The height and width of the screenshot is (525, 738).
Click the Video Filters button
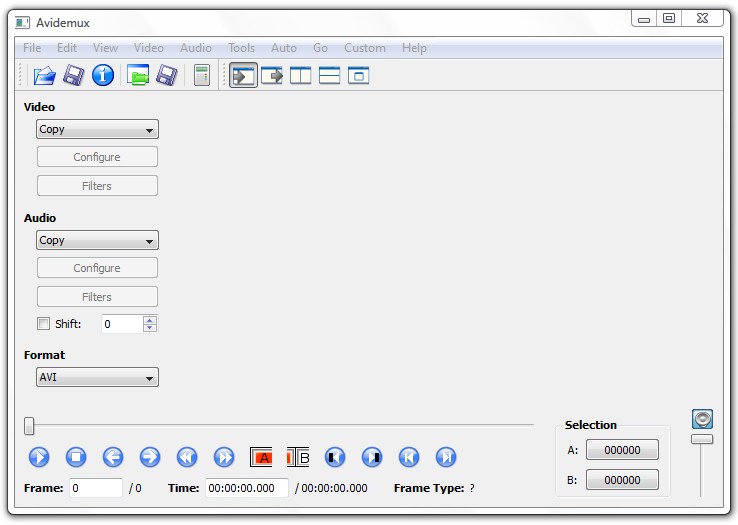click(x=97, y=186)
